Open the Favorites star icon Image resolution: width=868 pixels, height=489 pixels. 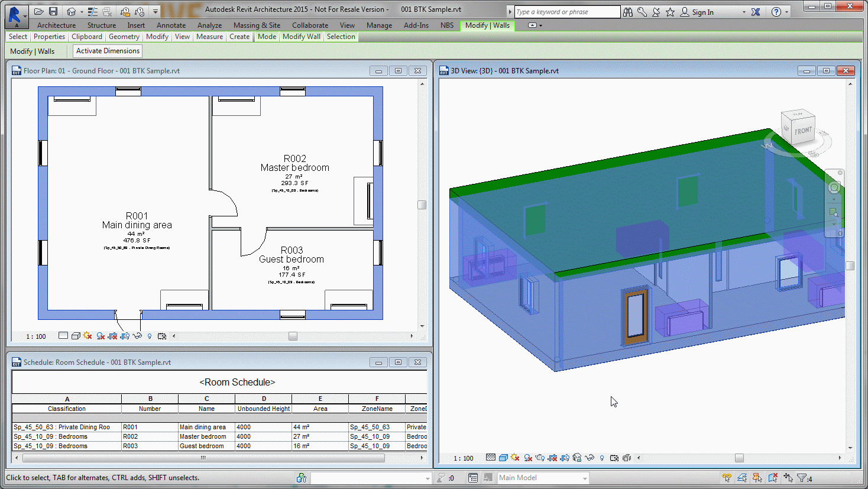pyautogui.click(x=670, y=12)
